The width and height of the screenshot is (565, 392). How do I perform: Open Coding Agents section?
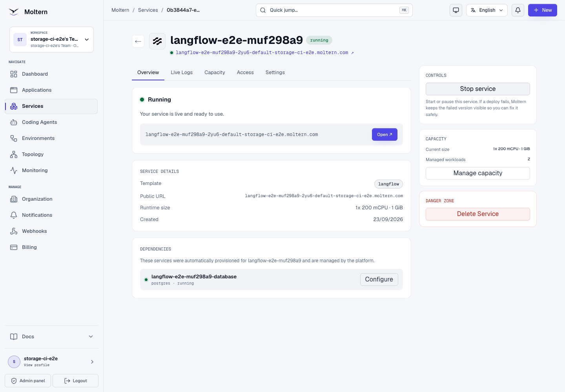(x=51, y=122)
